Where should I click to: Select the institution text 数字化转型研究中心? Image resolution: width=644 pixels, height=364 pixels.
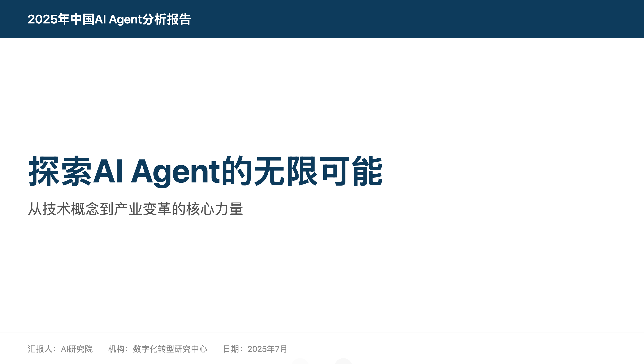(x=170, y=349)
